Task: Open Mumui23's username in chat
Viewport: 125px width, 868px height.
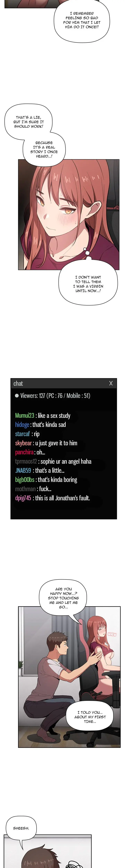Action: pos(25,416)
